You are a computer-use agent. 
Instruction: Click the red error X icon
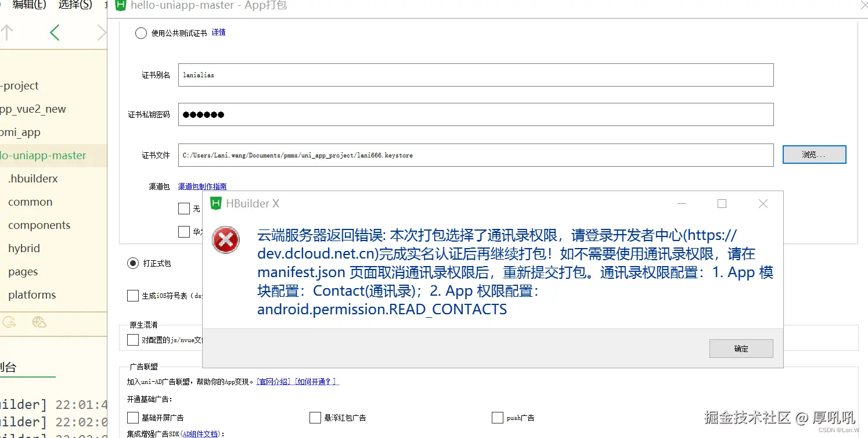226,240
